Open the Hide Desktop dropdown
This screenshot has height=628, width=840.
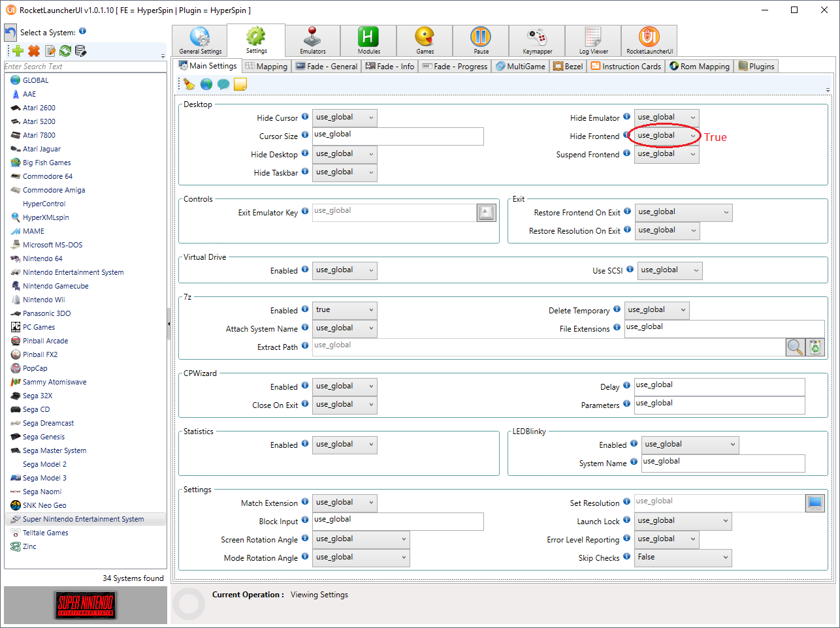[345, 154]
